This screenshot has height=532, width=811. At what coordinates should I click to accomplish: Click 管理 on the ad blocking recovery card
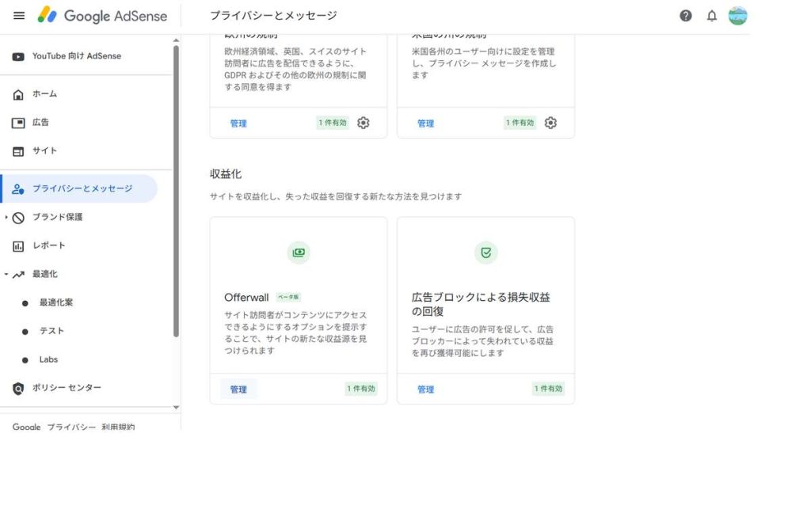[x=425, y=389]
